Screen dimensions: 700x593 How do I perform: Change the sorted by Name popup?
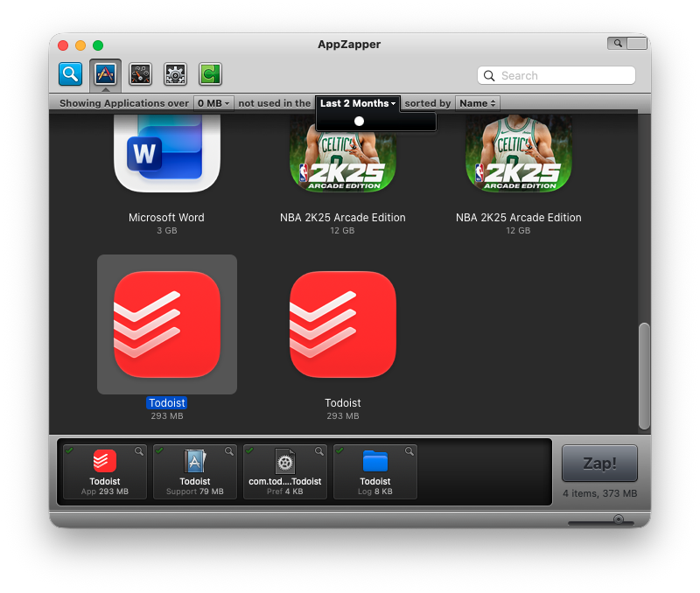pos(477,103)
